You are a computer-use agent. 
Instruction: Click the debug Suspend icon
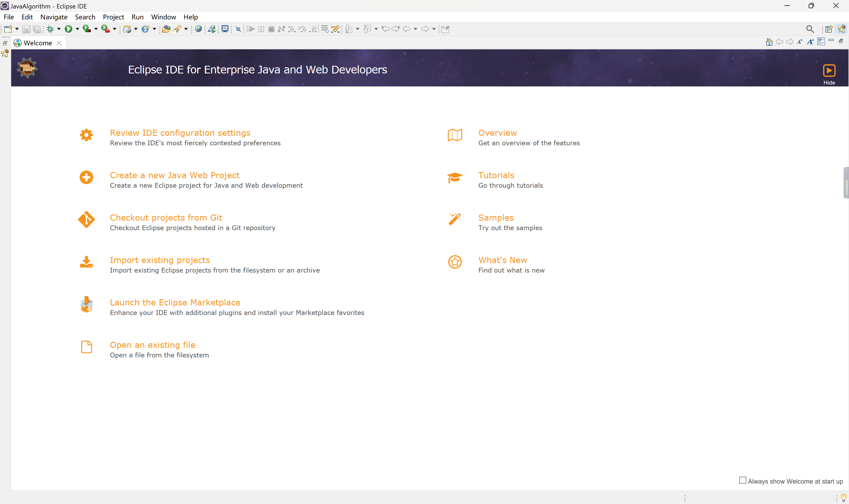coord(261,29)
